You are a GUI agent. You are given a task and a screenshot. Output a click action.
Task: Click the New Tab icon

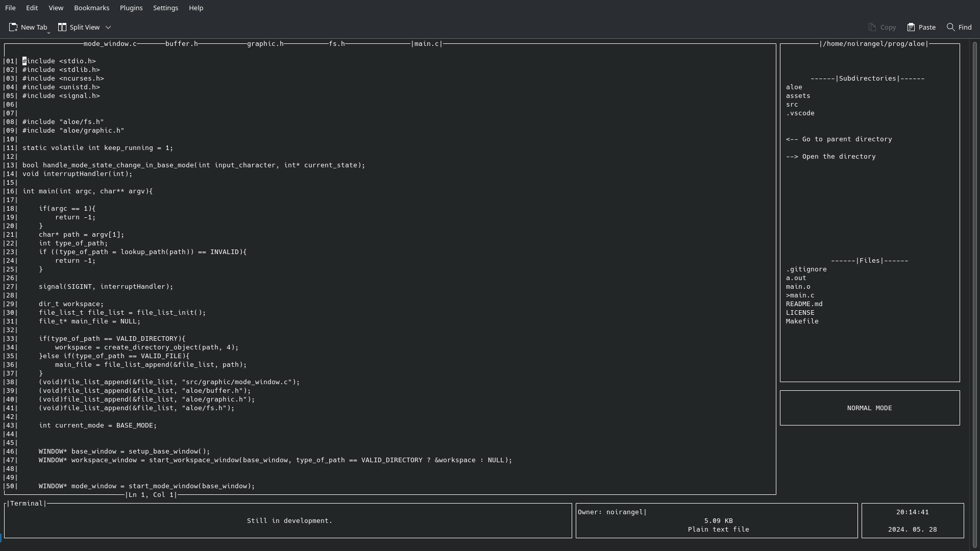[x=13, y=27]
